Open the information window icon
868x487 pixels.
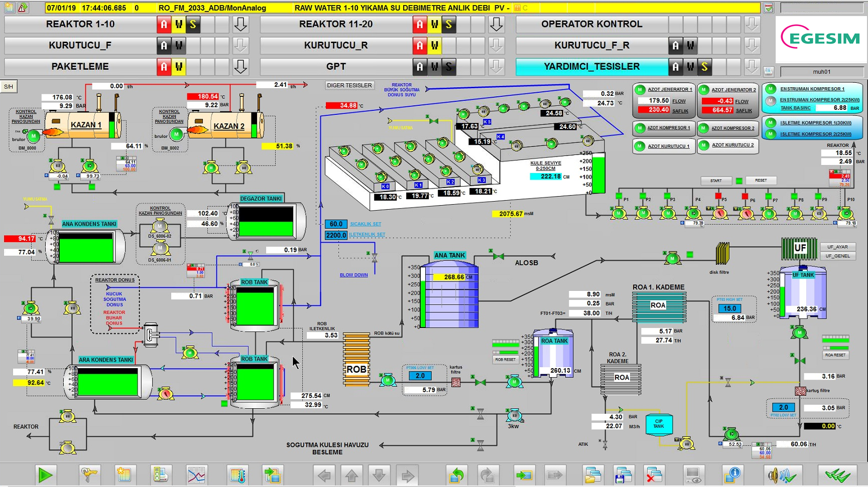[732, 474]
